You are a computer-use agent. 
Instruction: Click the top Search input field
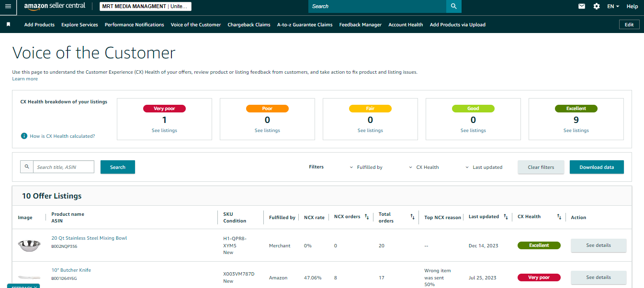pos(377,6)
